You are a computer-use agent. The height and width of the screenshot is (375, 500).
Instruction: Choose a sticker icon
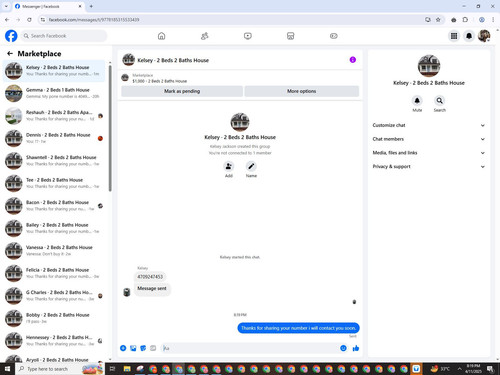coord(143,348)
